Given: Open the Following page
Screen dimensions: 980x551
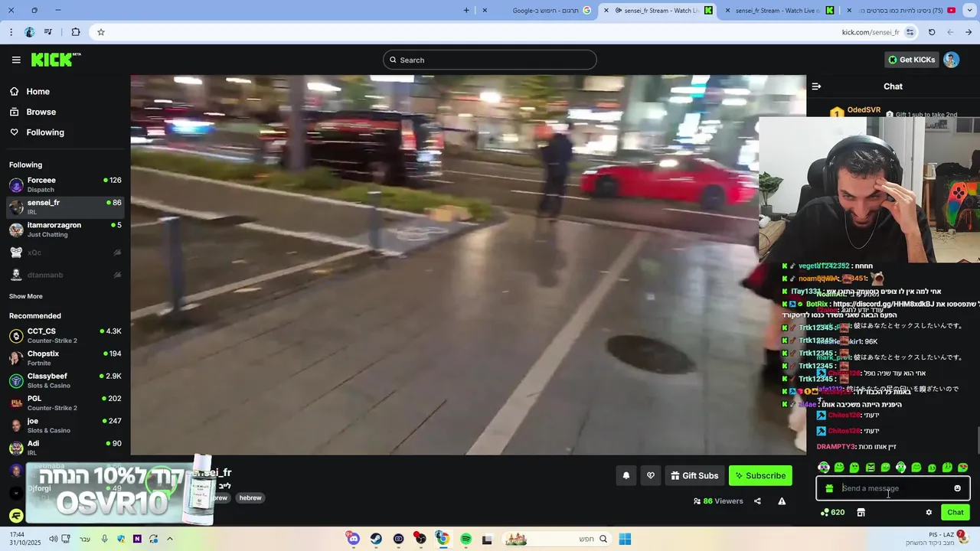Looking at the screenshot, I should (45, 132).
